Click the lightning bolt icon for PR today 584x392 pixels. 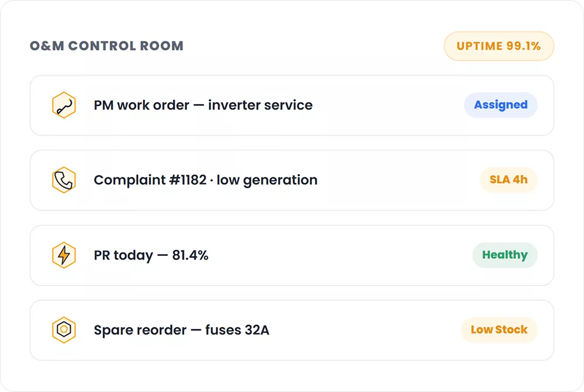coord(64,255)
